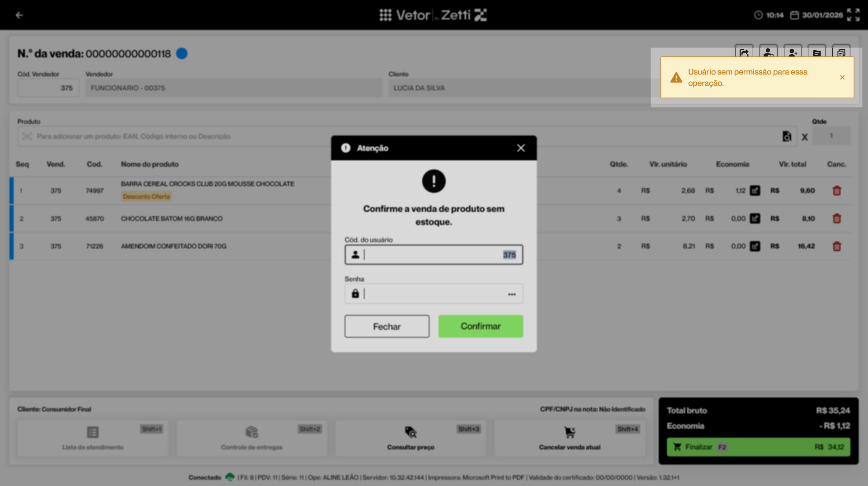Click the Cód. Vendedor field showing 375
868x486 pixels.
click(x=48, y=88)
